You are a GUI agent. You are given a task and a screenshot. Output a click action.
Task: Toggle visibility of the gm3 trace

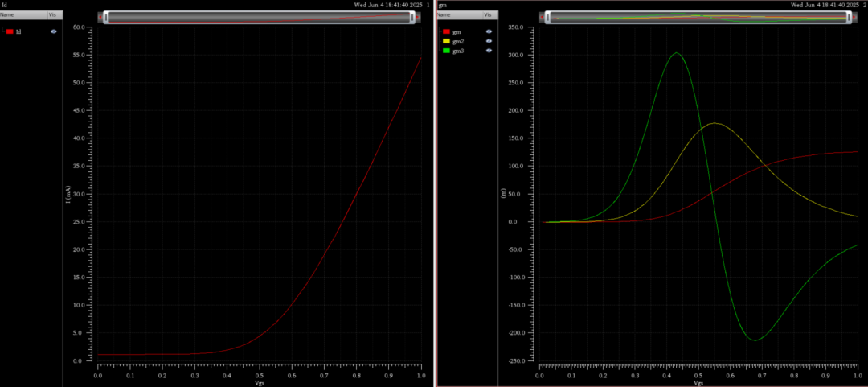coord(489,51)
